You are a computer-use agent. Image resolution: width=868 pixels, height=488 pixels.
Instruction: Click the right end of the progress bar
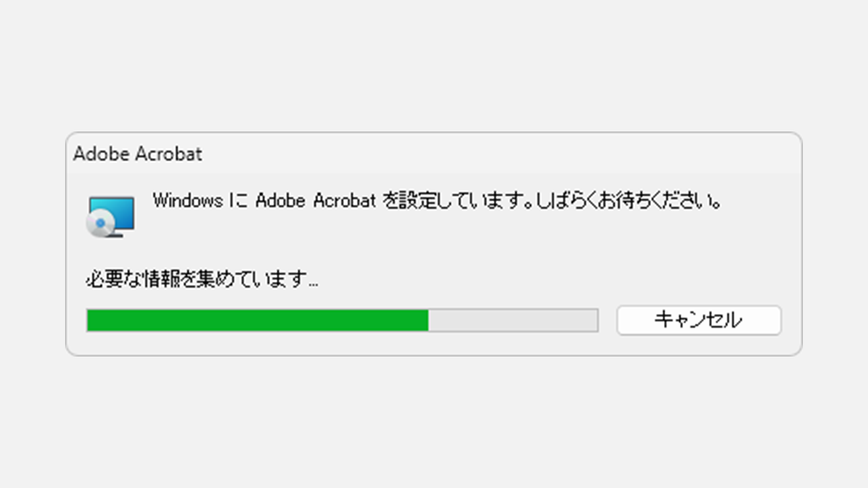[595, 321]
